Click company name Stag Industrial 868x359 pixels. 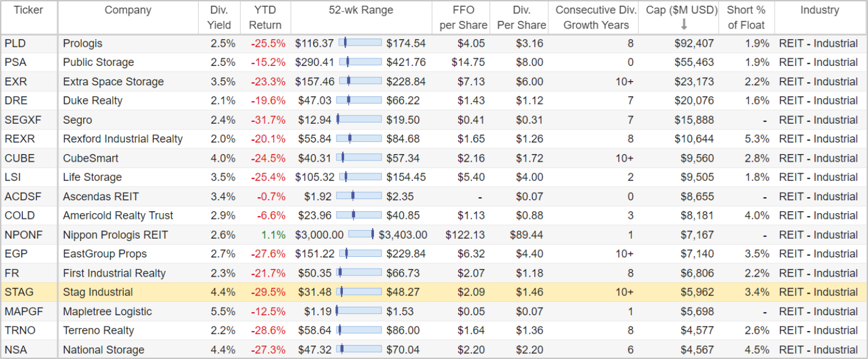click(x=98, y=292)
